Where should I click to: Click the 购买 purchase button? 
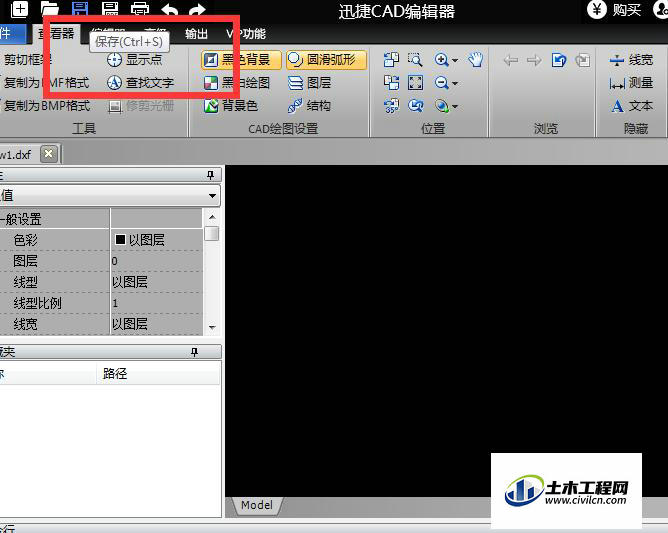[x=614, y=9]
